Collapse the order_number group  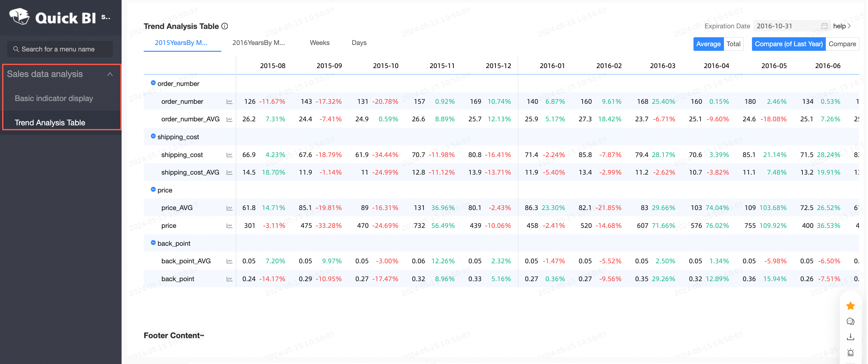click(x=153, y=83)
